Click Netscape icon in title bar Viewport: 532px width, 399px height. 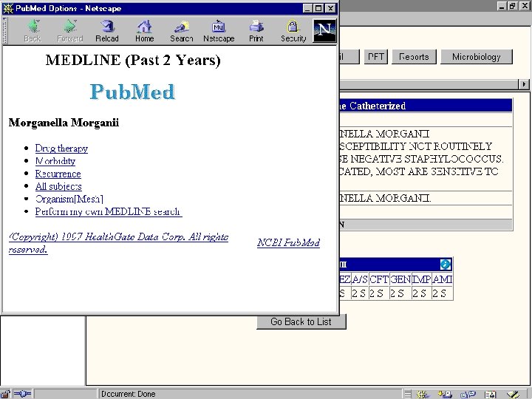[8, 8]
